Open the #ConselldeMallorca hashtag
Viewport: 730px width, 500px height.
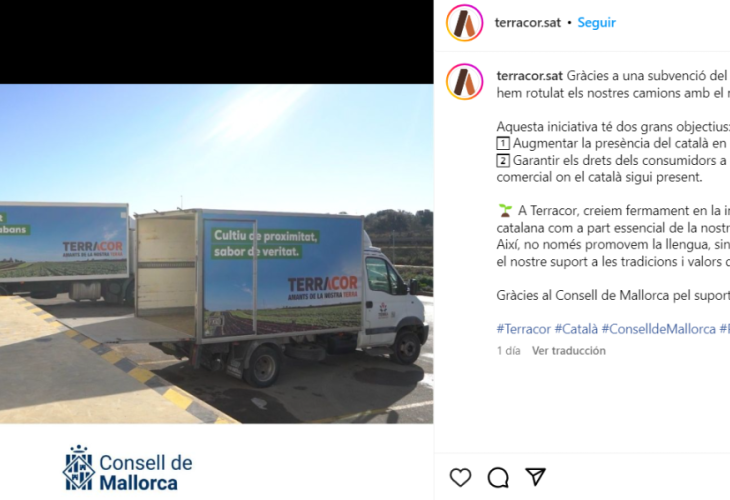659,329
